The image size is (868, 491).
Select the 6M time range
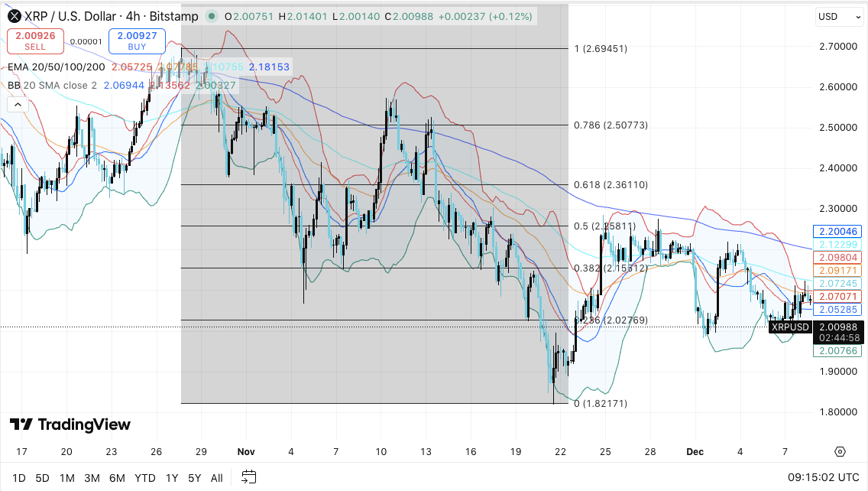(117, 478)
